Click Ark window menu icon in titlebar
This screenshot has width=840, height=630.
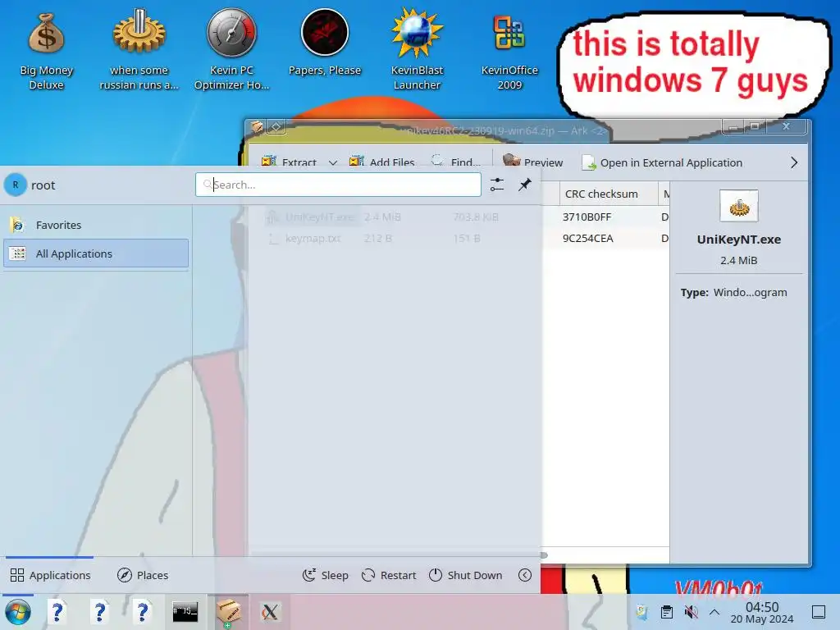[257, 127]
